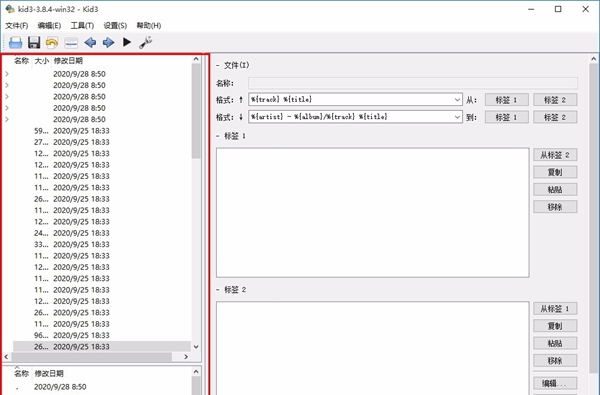Screen dimensions: 600x395
Task: Open the 工具(T) menu
Action: pos(82,26)
